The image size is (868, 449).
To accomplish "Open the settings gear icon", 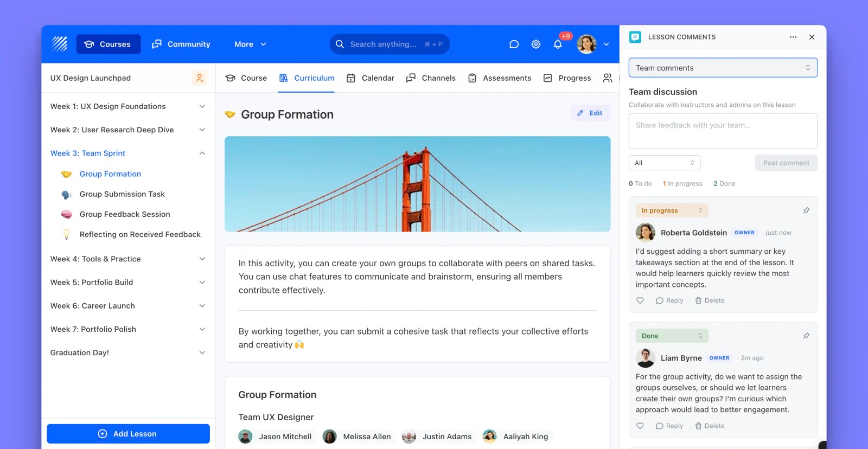I will point(536,44).
